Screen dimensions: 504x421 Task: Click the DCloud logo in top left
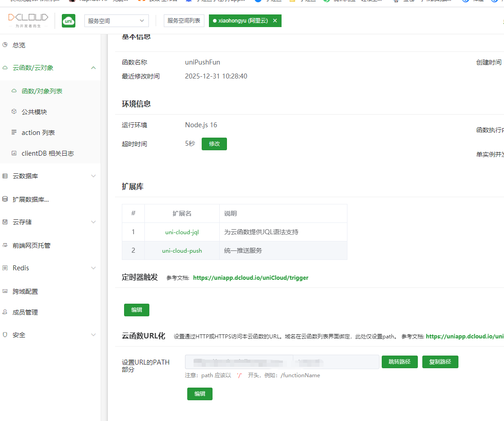coord(28,21)
